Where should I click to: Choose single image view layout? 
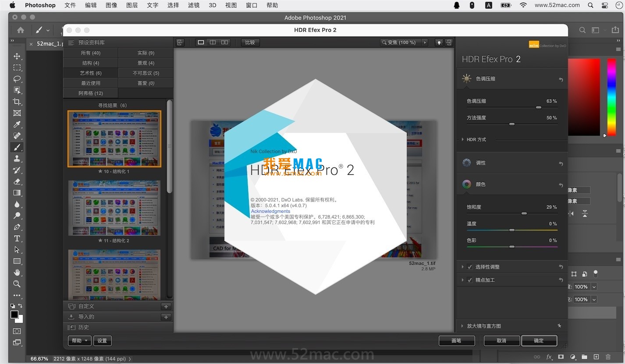tap(201, 42)
